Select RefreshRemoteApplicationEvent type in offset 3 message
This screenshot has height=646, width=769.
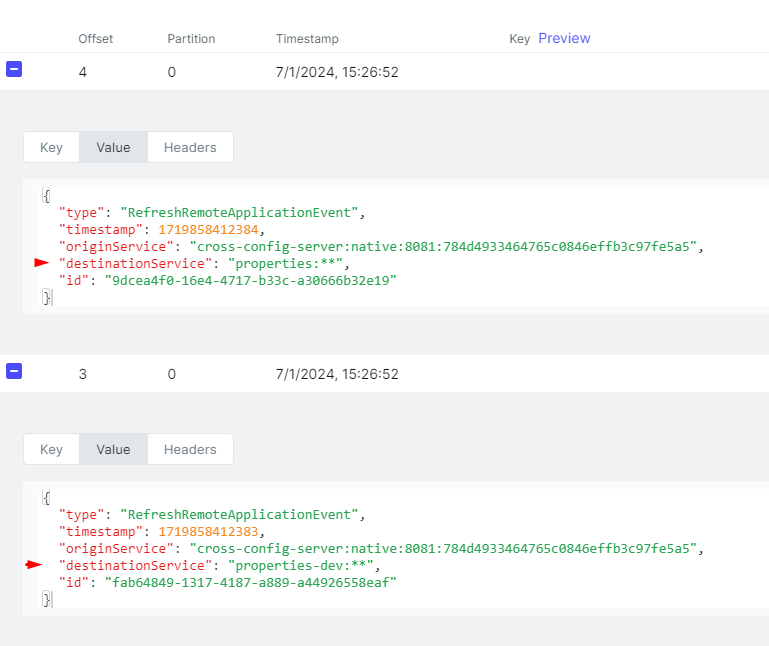[x=239, y=515]
